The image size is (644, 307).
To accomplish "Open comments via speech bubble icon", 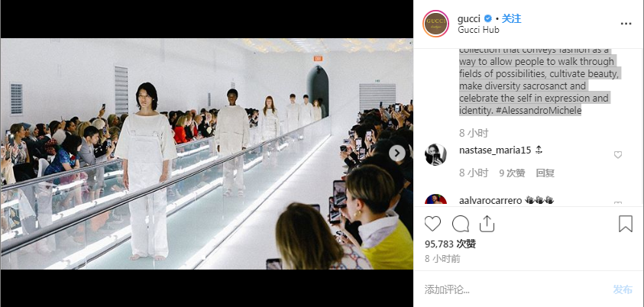I will coord(461,224).
